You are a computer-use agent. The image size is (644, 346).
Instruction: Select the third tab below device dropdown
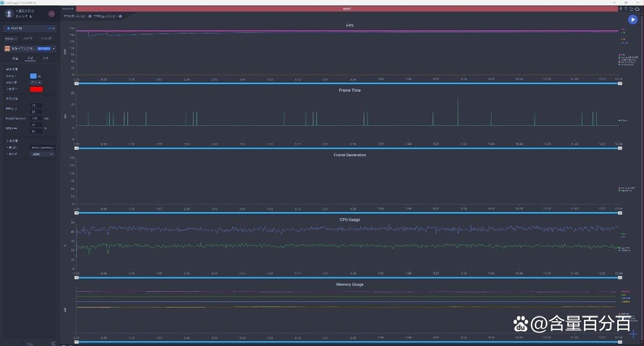pos(47,39)
